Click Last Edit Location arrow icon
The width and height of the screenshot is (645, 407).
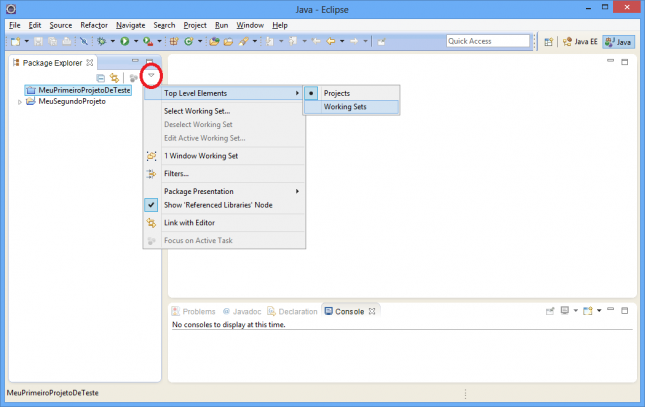316,41
